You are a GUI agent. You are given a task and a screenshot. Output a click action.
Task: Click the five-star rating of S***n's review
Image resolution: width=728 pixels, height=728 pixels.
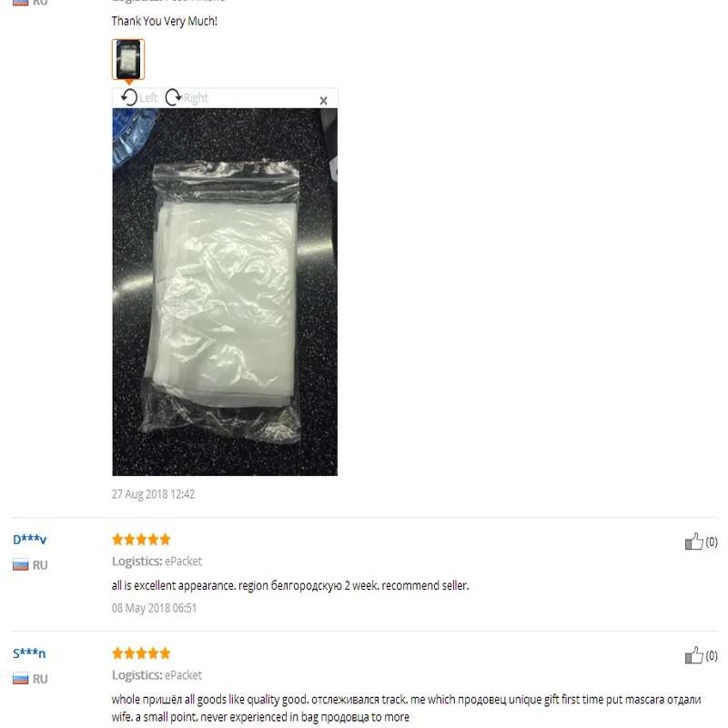pyautogui.click(x=141, y=653)
